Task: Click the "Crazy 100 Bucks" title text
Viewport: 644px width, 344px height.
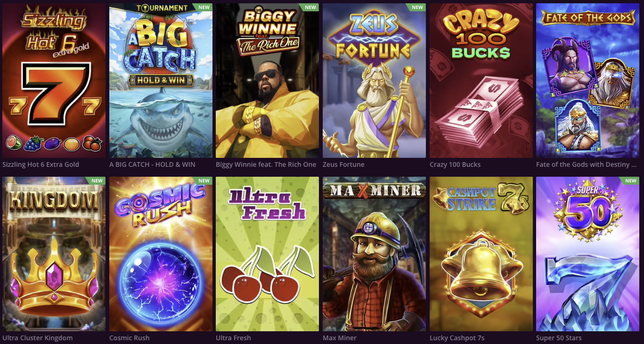Action: pyautogui.click(x=455, y=164)
